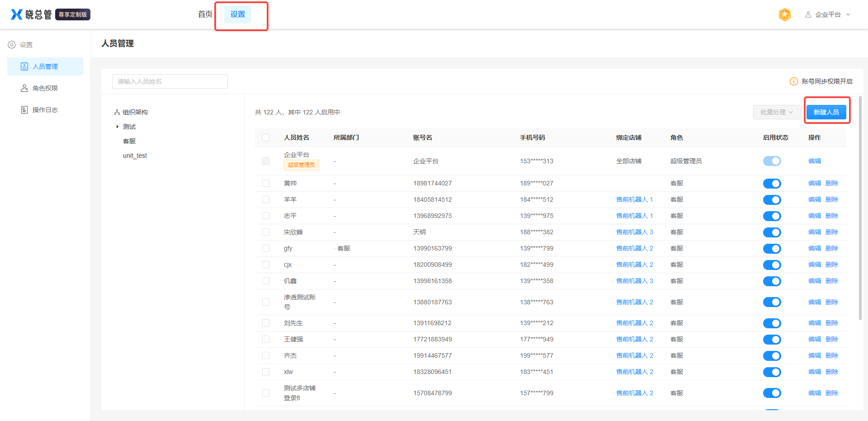Viewport: 868px width, 421px height.
Task: Click the 账号同步权限开启 notice text
Action: coord(827,81)
